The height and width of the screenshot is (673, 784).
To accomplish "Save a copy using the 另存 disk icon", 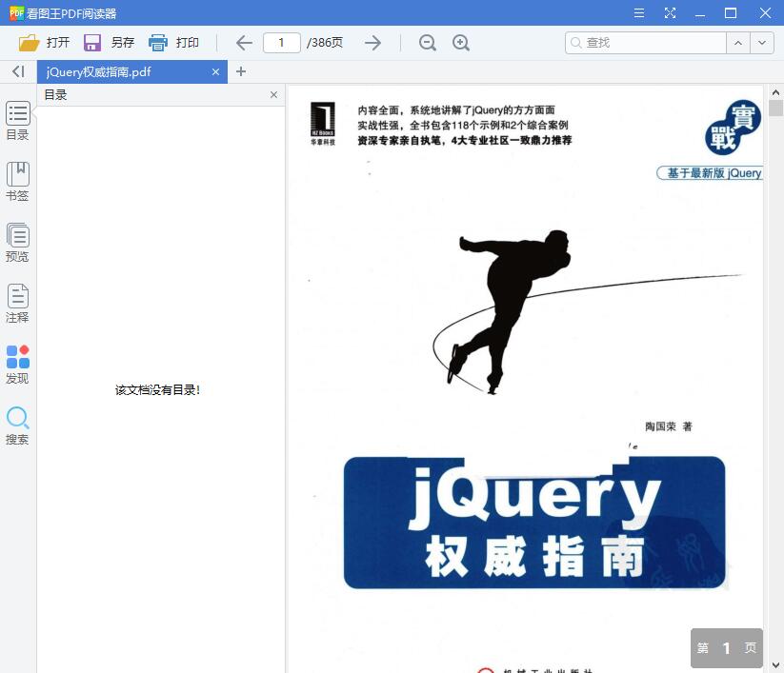I will click(x=92, y=43).
